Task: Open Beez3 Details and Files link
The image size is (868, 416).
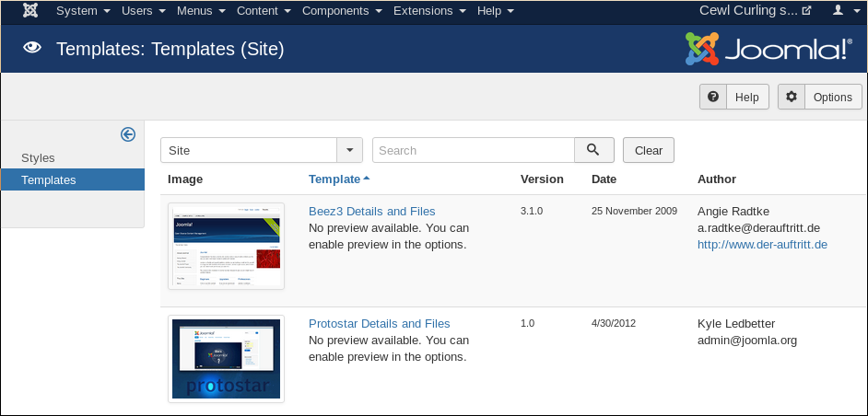Action: click(371, 212)
